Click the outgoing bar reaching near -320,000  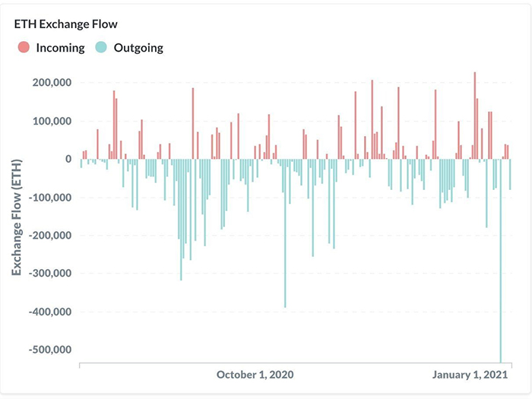point(181,220)
